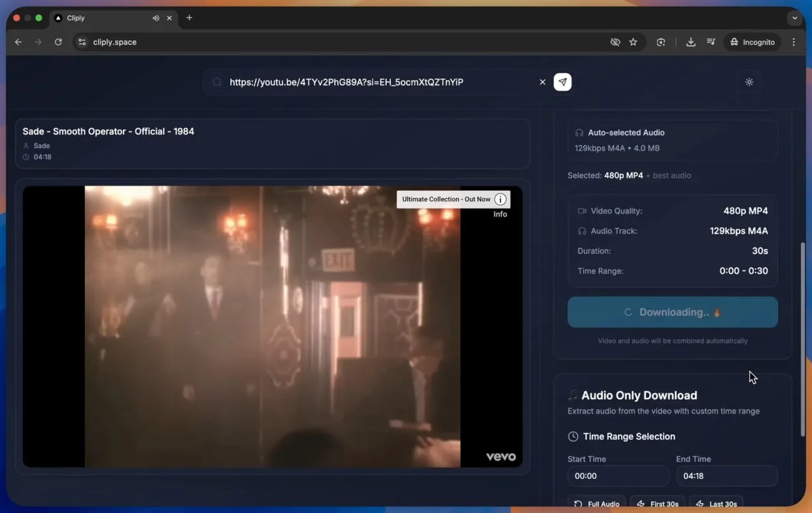Click the "129kbps M4A • 4.0 MB" text

[x=617, y=148]
